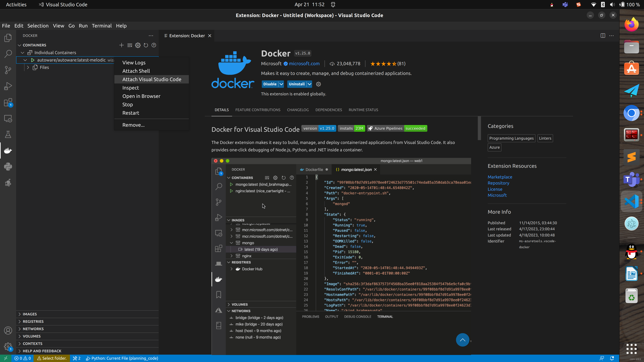
Task: Open the Search view in activity bar
Action: click(8, 54)
